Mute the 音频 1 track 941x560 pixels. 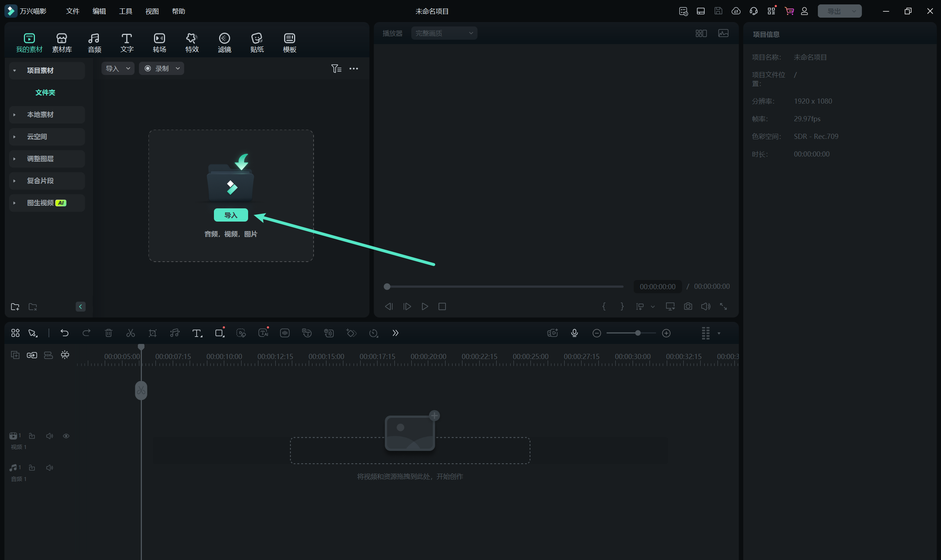[50, 467]
